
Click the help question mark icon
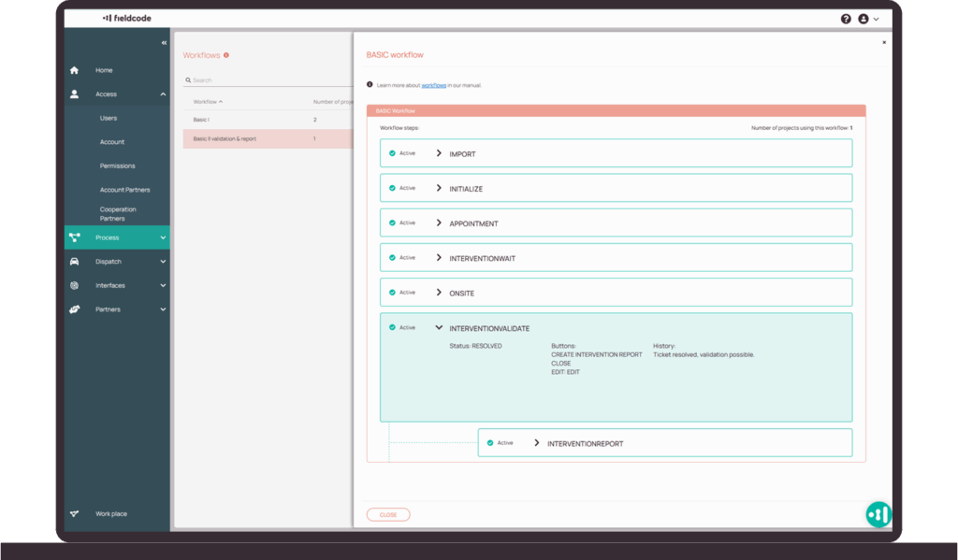tap(846, 19)
